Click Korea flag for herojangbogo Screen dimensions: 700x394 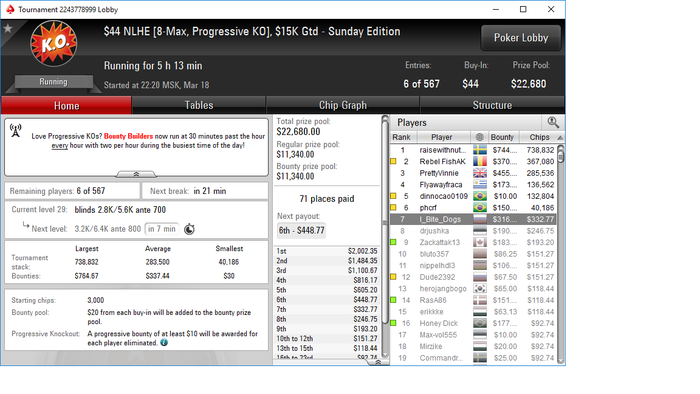[480, 289]
